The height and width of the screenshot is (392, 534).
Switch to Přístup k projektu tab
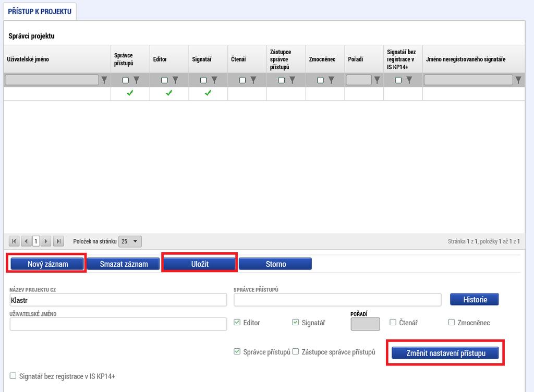click(40, 11)
